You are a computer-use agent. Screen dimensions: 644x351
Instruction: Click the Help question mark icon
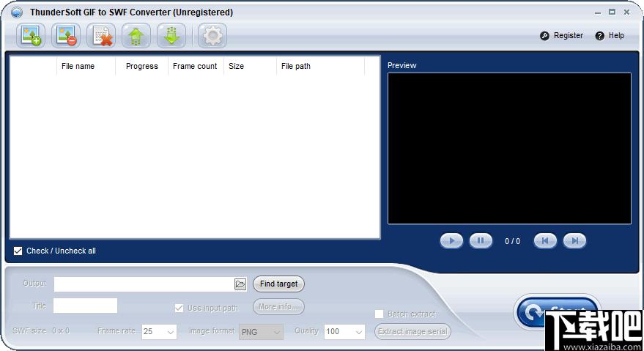599,36
